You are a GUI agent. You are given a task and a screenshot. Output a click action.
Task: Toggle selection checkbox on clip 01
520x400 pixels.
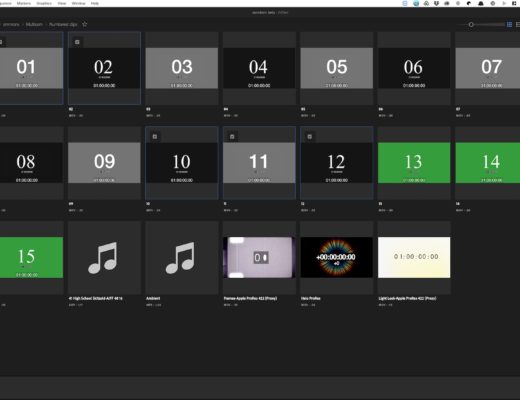[1, 42]
